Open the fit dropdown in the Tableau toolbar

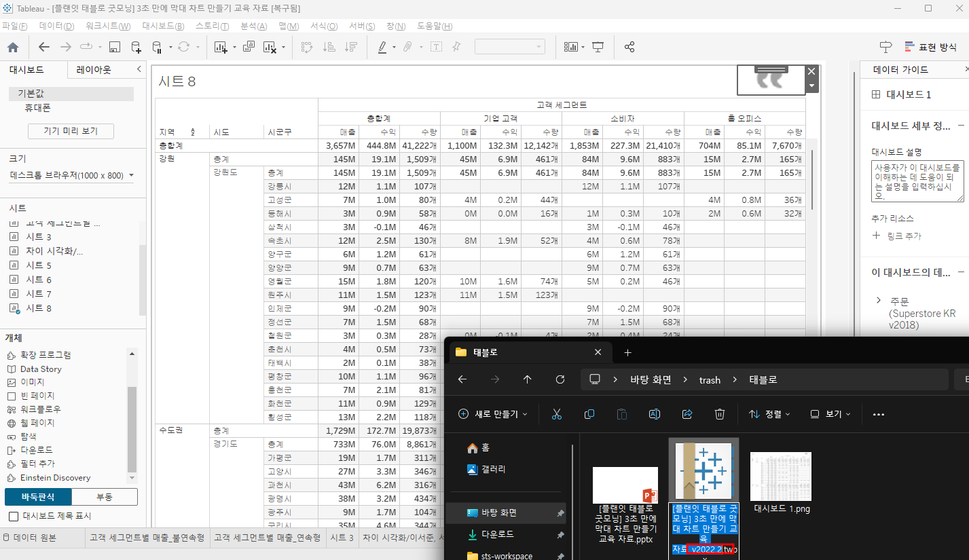(510, 47)
